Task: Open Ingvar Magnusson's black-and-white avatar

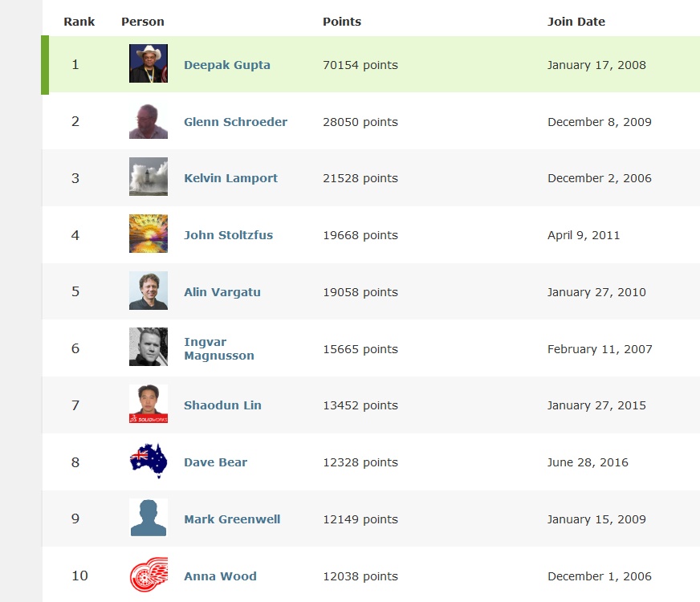Action: click(149, 347)
